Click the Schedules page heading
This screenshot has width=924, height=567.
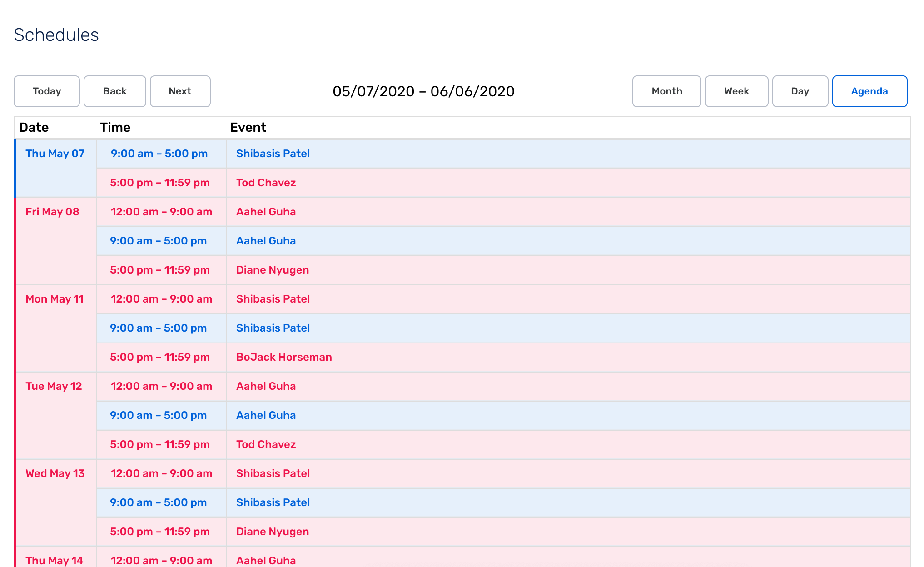point(56,35)
